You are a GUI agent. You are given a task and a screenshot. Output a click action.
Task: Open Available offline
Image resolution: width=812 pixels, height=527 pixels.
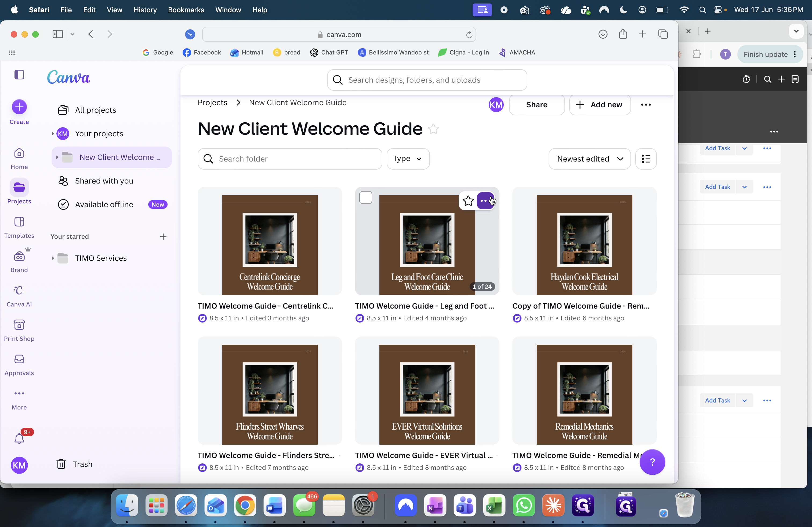coord(111,204)
